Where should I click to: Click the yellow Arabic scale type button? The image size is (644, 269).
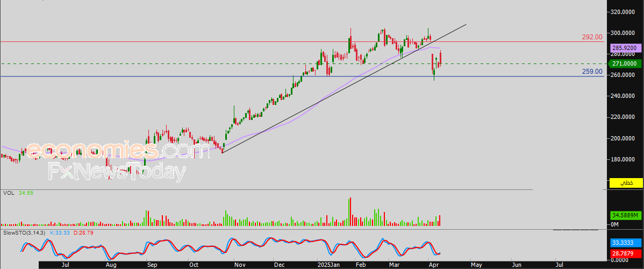(x=625, y=183)
